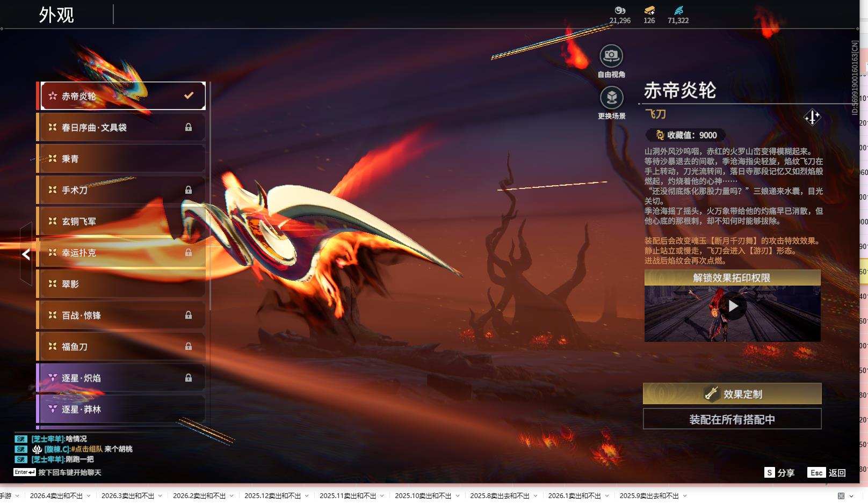This screenshot has width=868, height=504.
Task: Switch to the 2026.1卖出和不出 sheet tab
Action: coord(575,496)
